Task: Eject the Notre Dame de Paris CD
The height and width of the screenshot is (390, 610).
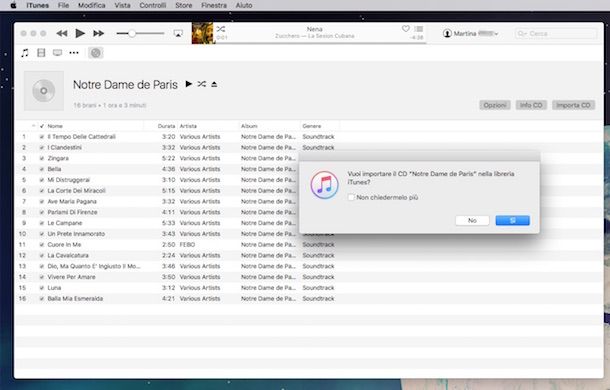Action: 214,84
